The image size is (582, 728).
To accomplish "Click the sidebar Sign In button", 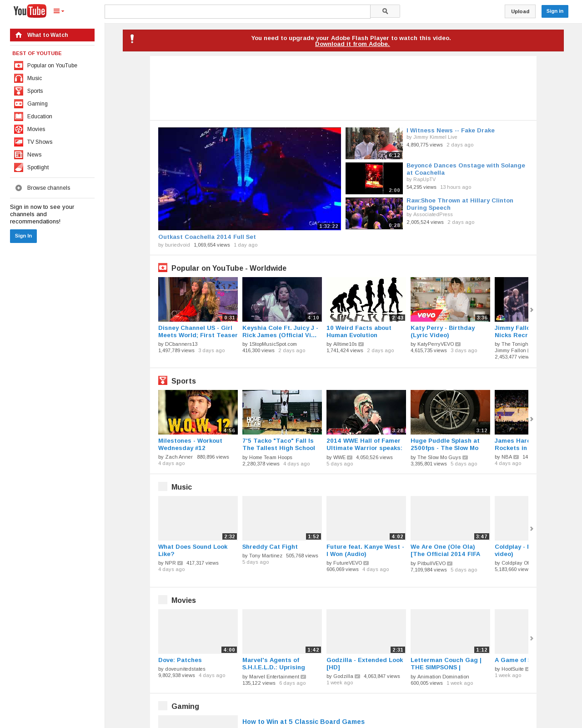I will coord(23,236).
